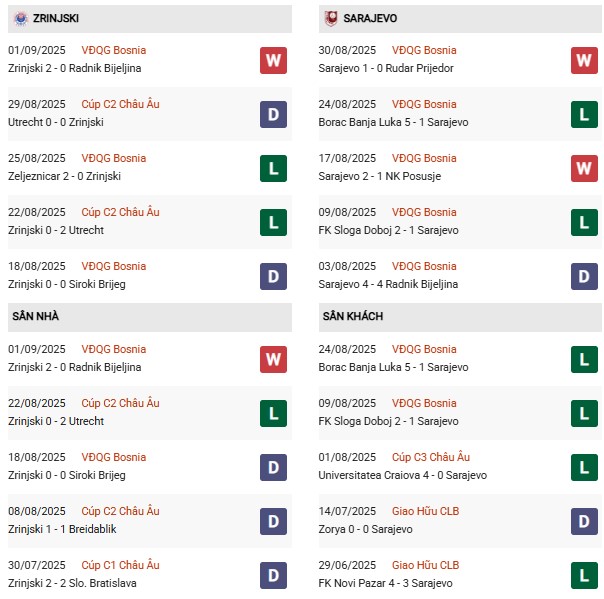Open VĐQG Bosnia link dated 30/08/2025
The height and width of the screenshot is (599, 604).
pos(424,50)
